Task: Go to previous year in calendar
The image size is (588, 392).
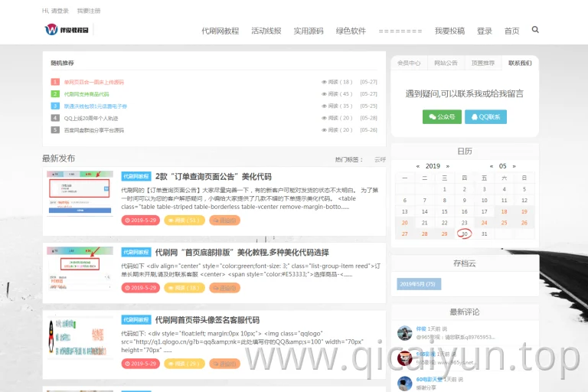Action: [418, 166]
